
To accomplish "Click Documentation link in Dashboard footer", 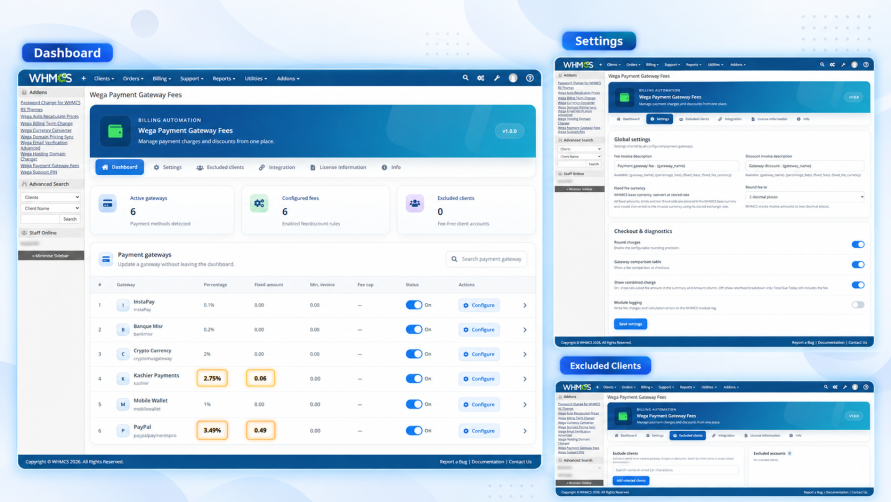I will click(488, 462).
